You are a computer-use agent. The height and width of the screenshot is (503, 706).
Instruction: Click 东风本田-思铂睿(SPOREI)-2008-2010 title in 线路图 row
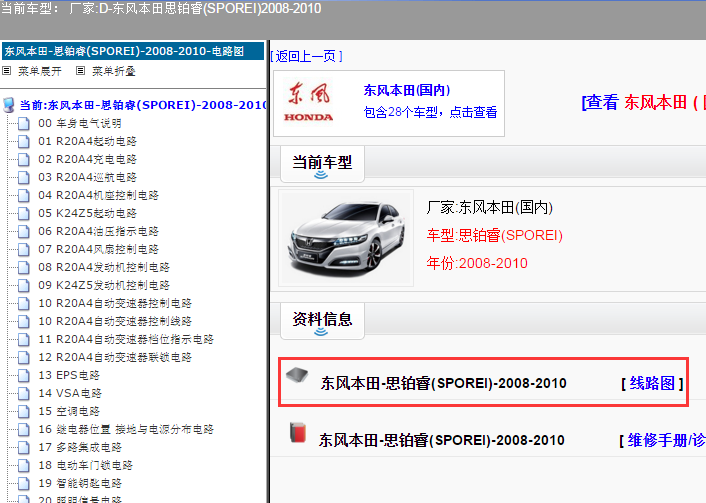(444, 383)
